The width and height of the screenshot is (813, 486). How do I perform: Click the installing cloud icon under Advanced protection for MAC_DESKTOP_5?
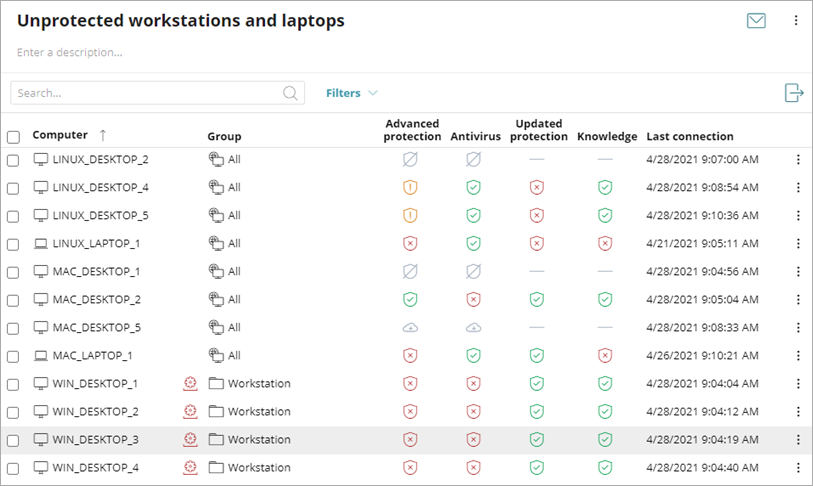(x=409, y=327)
